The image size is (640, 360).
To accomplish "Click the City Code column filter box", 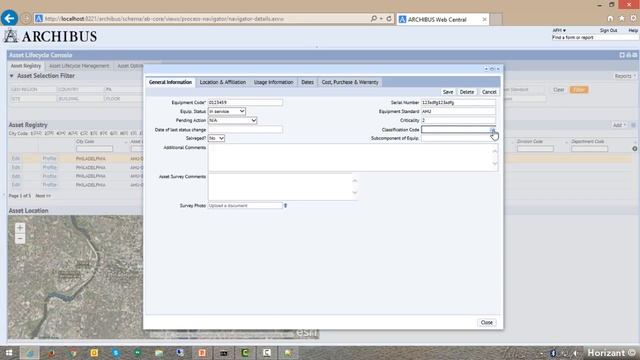I will click(94, 149).
